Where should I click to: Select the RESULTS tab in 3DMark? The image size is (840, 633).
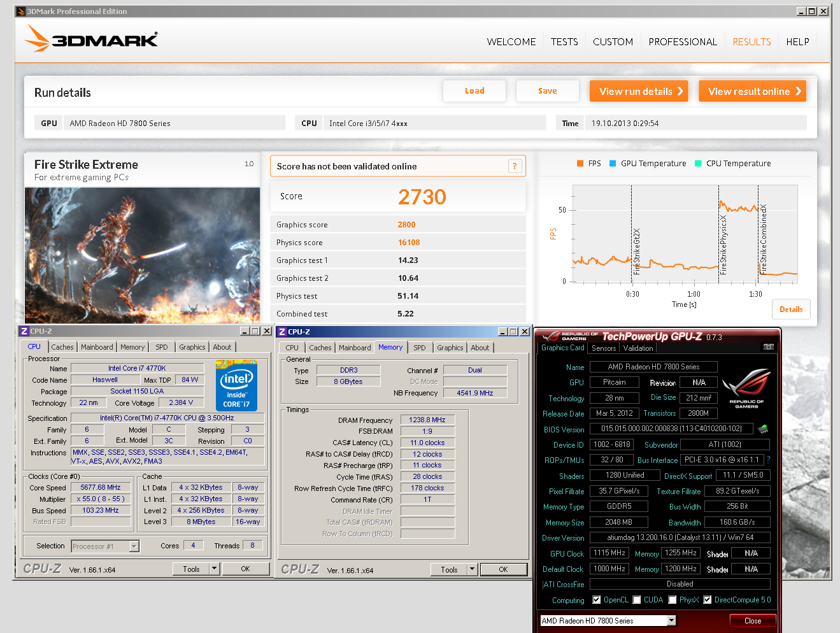[x=751, y=42]
